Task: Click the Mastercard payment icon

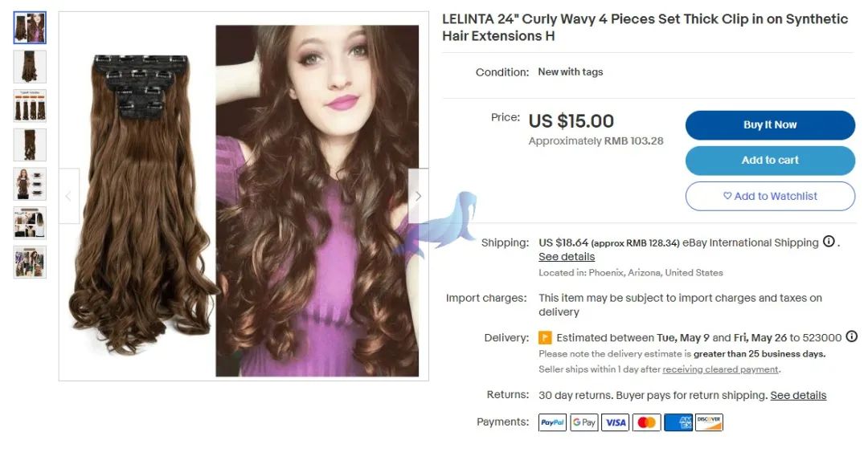Action: coord(646,422)
